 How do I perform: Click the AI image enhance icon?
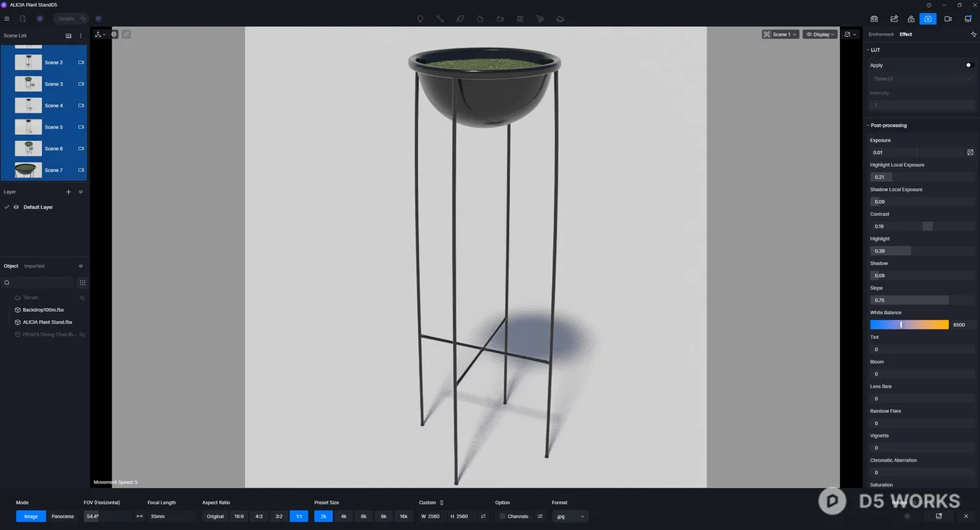(894, 18)
